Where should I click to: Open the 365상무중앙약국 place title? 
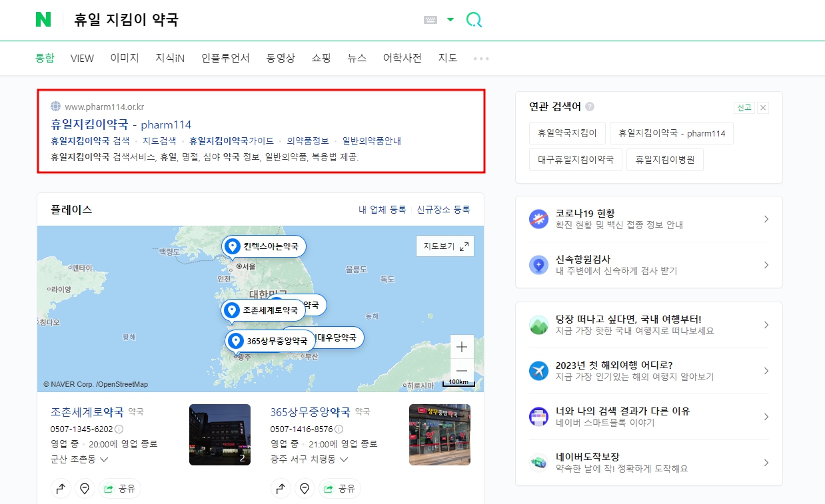[311, 411]
